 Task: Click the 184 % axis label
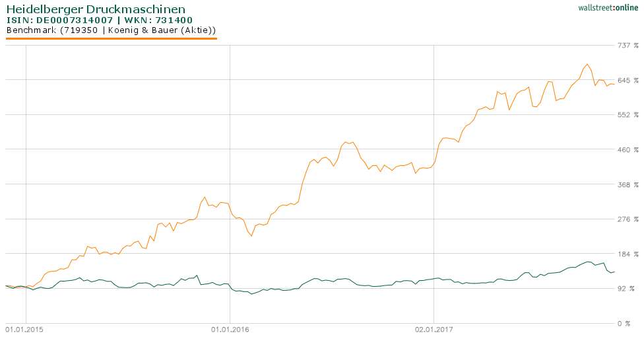point(628,254)
